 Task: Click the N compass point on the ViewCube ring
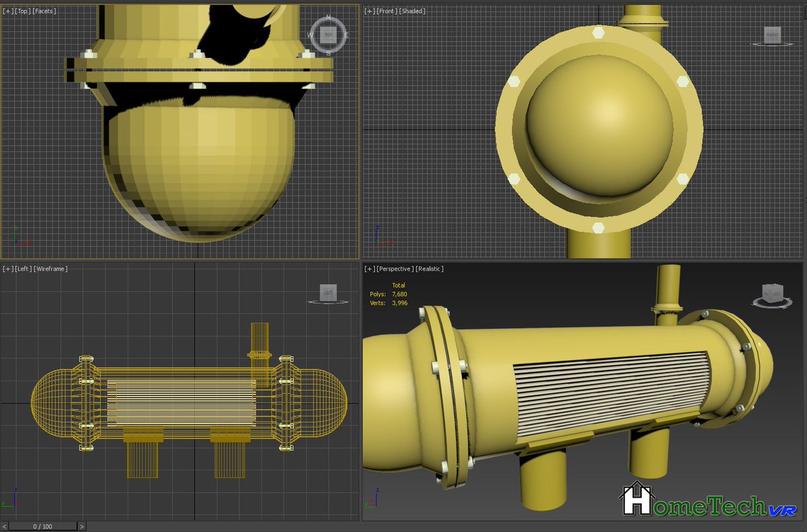click(328, 17)
